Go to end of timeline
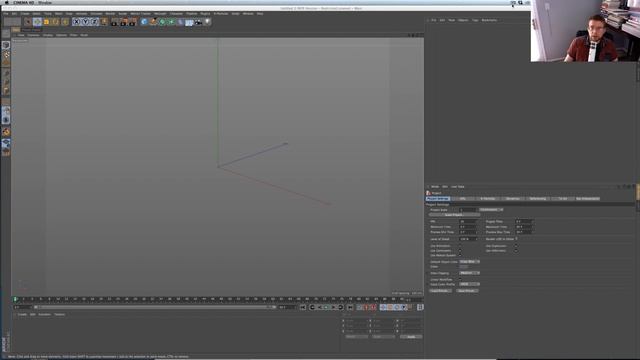Image resolution: width=640 pixels, height=360 pixels. pos(350,307)
